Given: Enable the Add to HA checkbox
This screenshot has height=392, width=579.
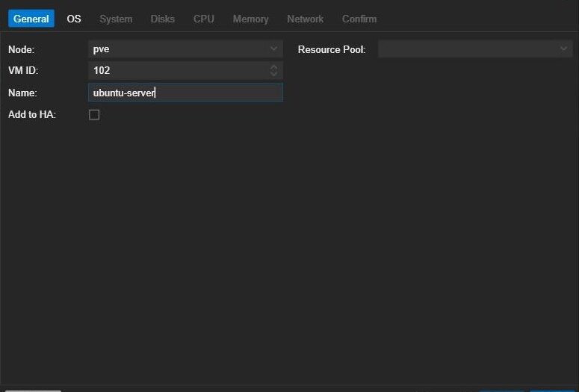Looking at the screenshot, I should [x=94, y=115].
